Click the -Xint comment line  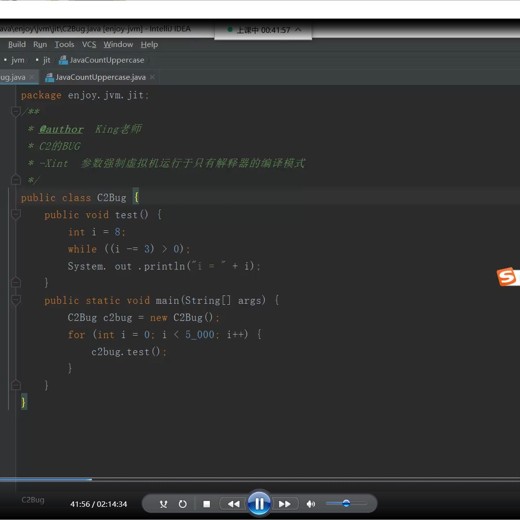[167, 163]
